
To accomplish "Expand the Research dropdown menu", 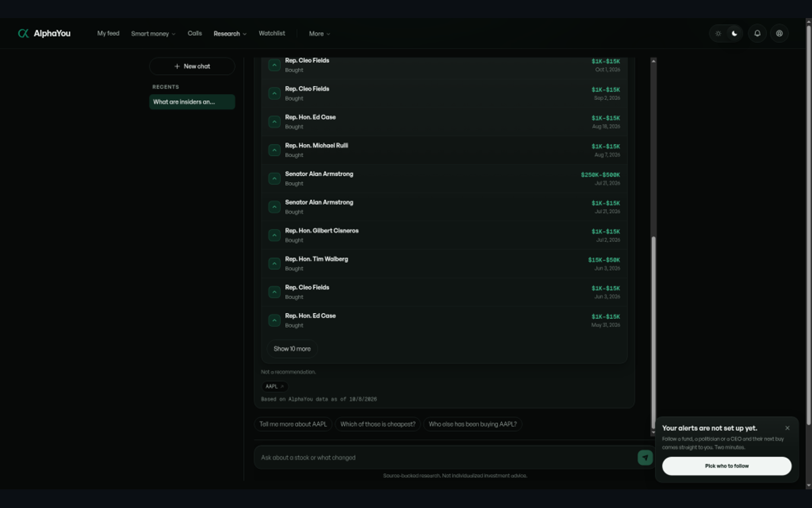I will [x=230, y=34].
